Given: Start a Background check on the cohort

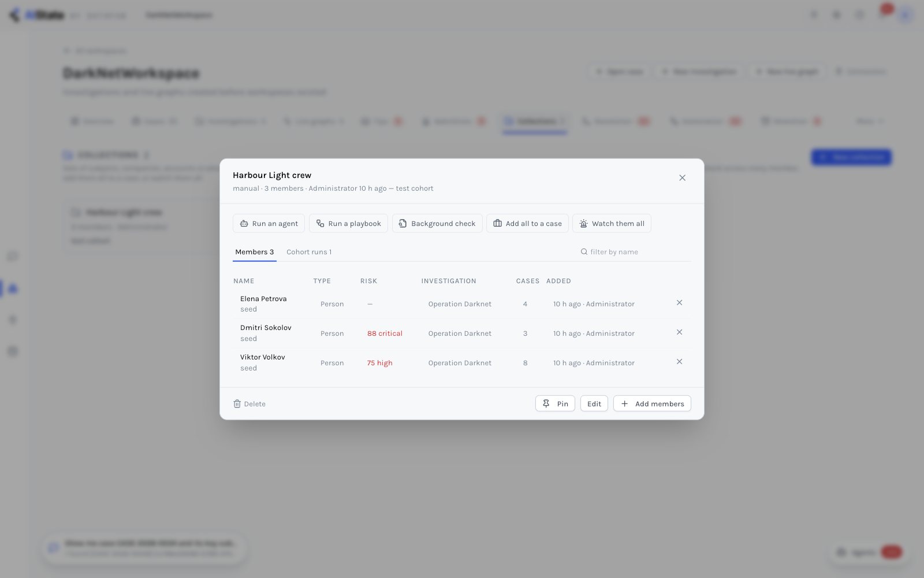Looking at the screenshot, I should (437, 224).
